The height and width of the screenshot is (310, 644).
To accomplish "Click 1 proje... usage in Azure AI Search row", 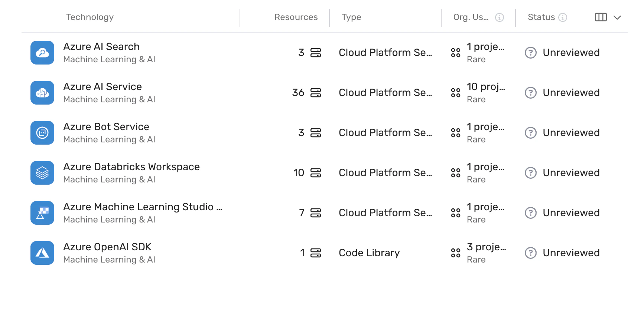I will [x=485, y=47].
